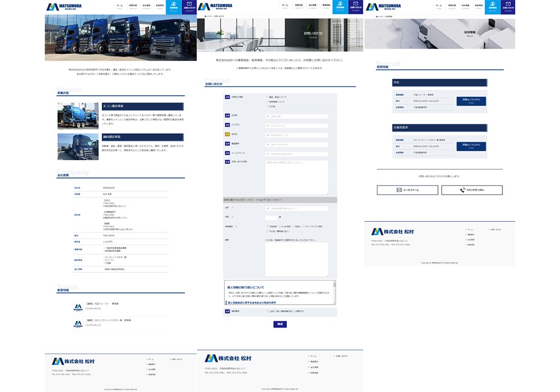Click the phone icon beside 072-978-1961
This screenshot has width=560, height=392.
click(x=463, y=190)
